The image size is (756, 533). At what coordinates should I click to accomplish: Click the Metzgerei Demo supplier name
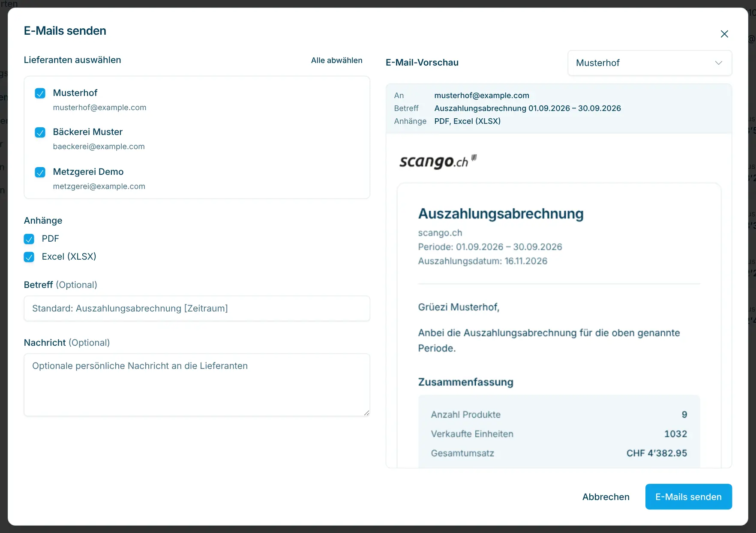pyautogui.click(x=88, y=172)
